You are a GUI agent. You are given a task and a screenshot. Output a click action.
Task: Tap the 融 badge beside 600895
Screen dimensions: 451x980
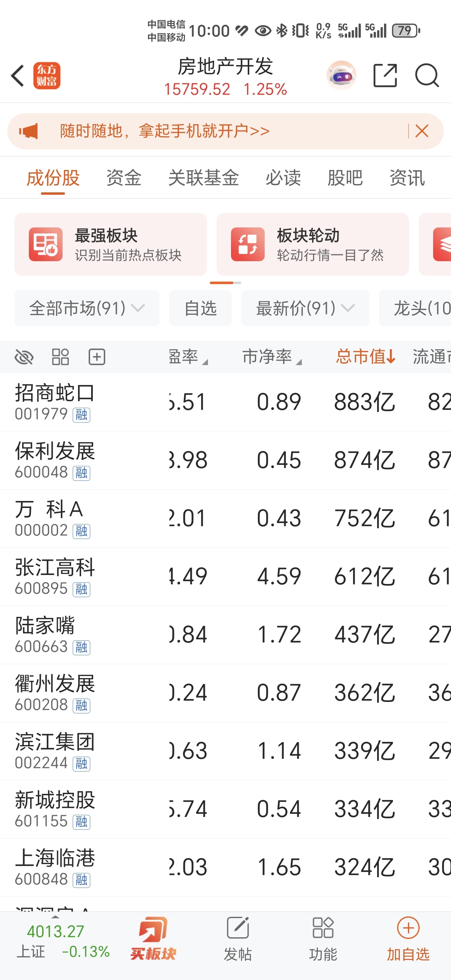pyautogui.click(x=81, y=589)
